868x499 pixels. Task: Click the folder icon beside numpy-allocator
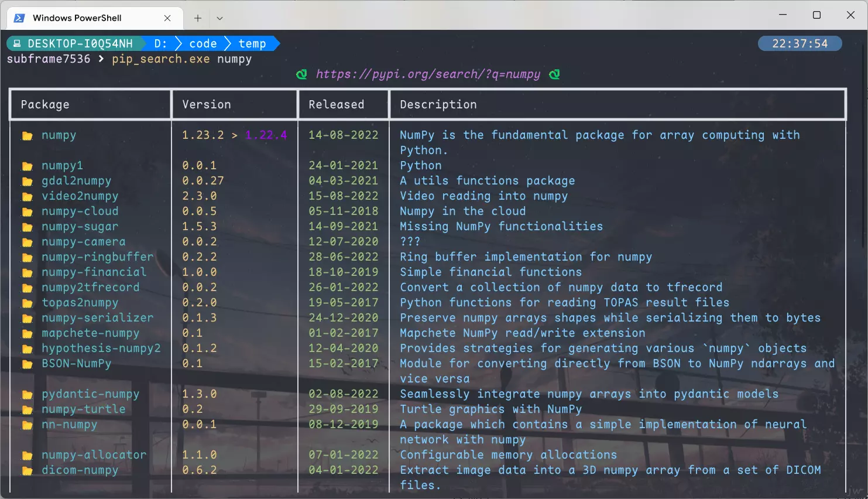click(27, 456)
